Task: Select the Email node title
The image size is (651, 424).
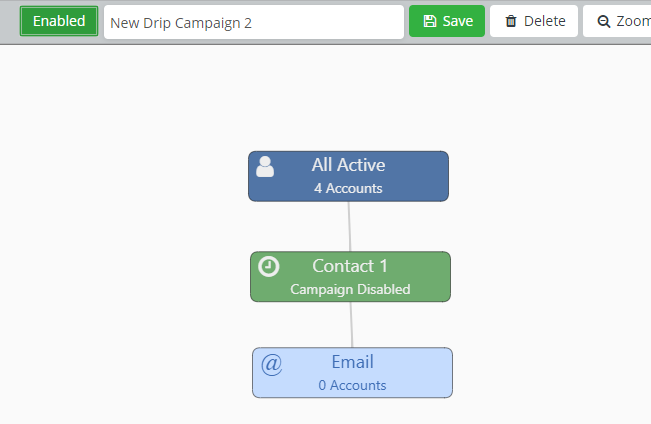Action: point(352,362)
